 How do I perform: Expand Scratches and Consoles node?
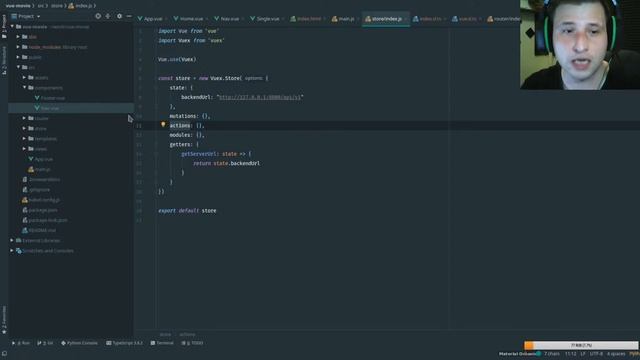tap(12, 251)
